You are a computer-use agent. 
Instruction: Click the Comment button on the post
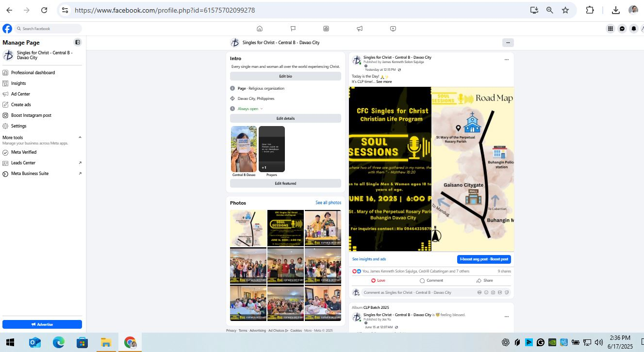[431, 280]
